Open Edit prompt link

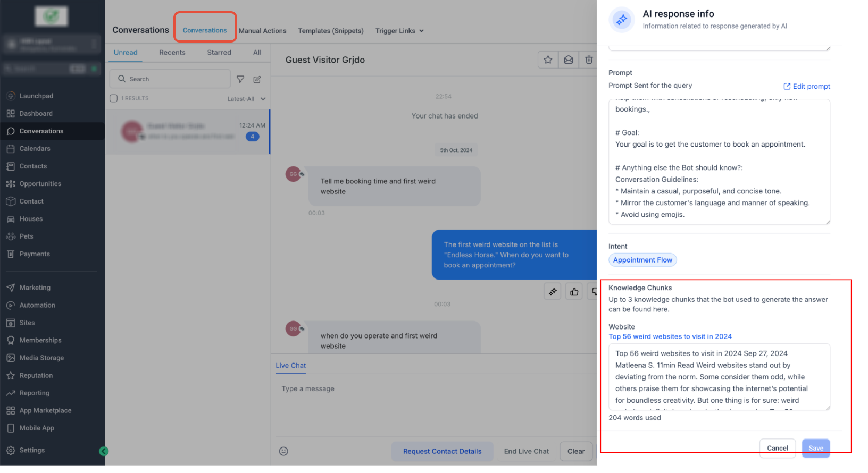[x=807, y=86]
